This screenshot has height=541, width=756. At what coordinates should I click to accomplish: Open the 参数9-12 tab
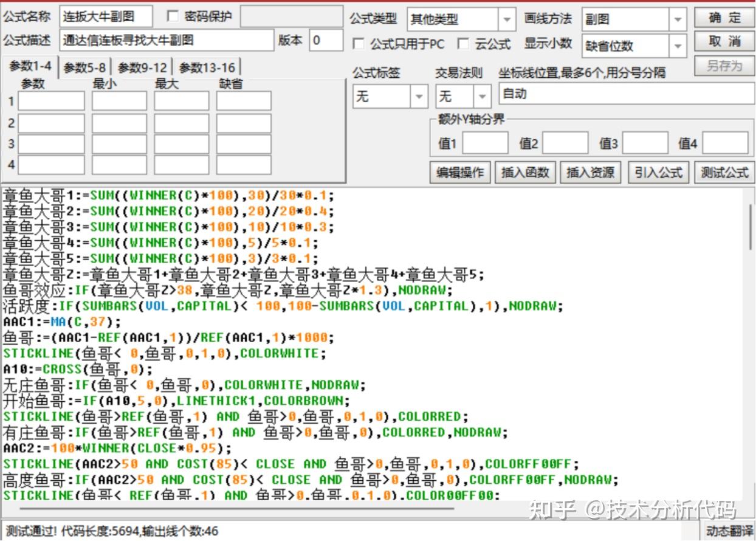click(142, 68)
